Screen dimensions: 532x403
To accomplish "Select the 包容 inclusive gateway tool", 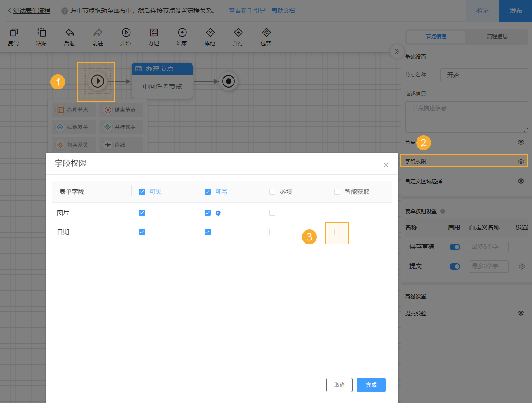I will pos(266,37).
